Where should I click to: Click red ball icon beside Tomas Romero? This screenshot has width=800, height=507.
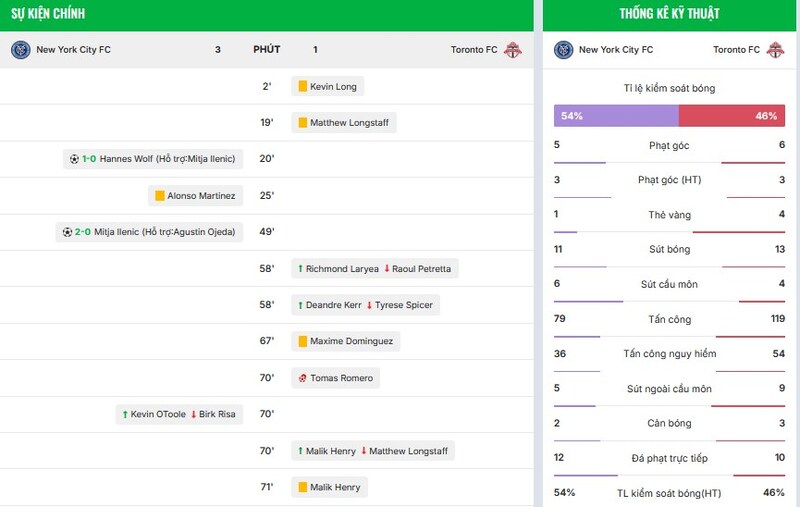click(x=303, y=378)
